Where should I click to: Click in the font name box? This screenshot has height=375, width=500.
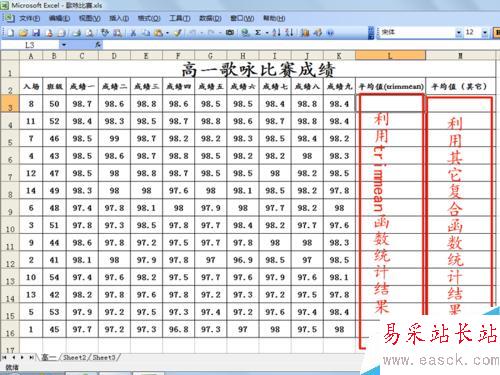pos(417,32)
